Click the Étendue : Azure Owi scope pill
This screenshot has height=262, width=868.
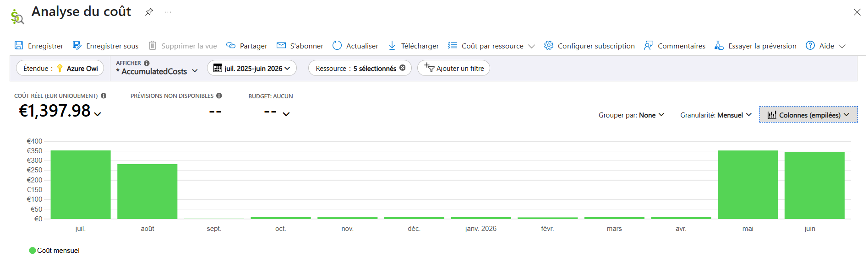pos(60,68)
